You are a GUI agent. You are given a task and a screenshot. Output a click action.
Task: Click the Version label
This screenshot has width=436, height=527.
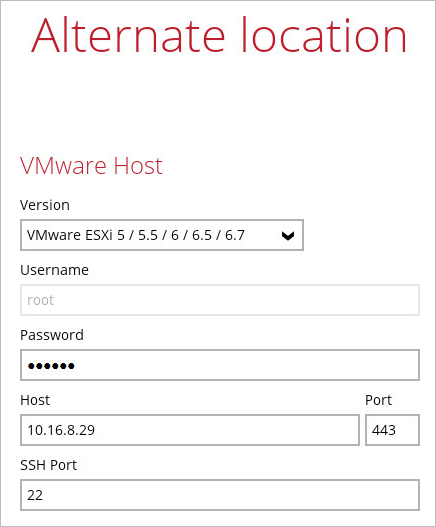pos(45,205)
